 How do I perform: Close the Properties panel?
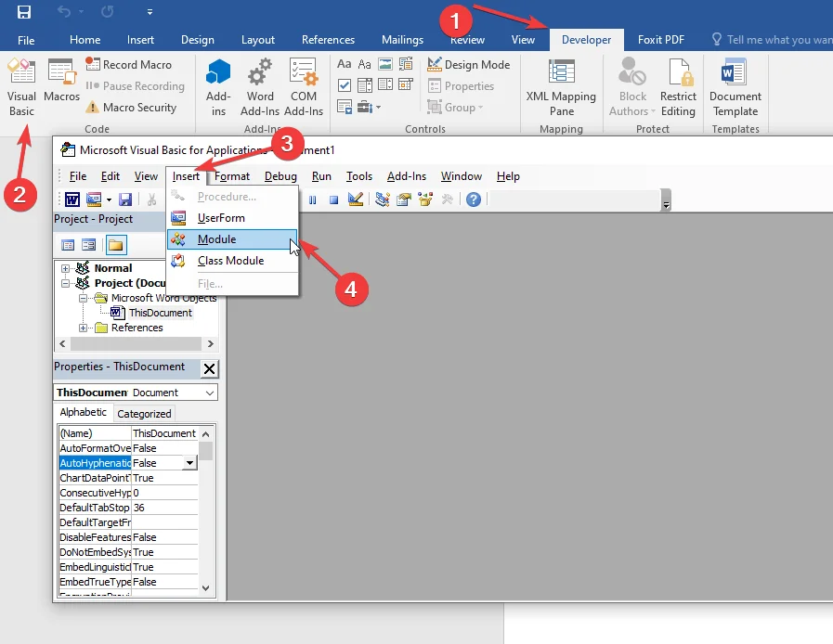209,368
